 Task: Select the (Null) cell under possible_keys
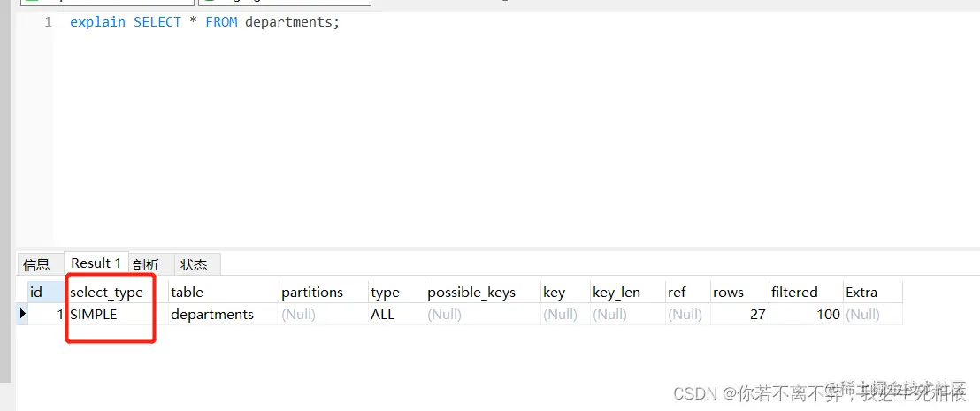click(482, 314)
